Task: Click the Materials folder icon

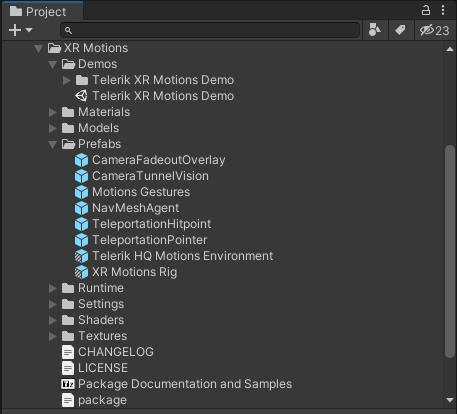Action: click(68, 112)
